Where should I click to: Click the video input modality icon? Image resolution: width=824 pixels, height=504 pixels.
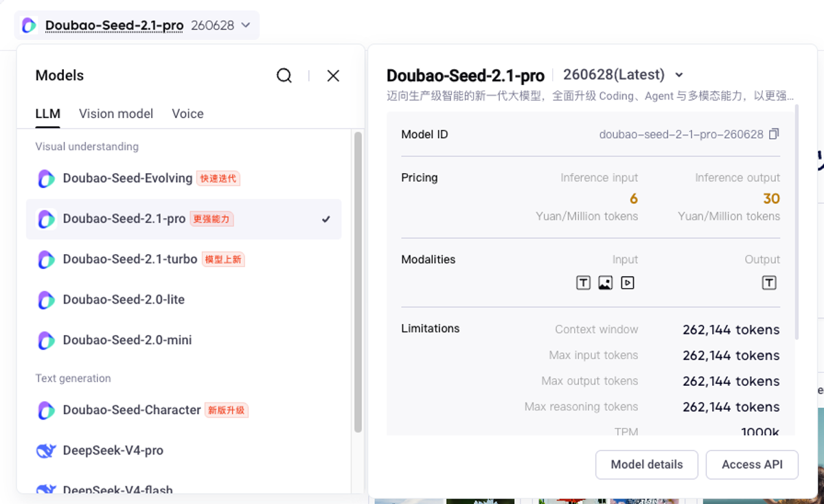click(627, 283)
